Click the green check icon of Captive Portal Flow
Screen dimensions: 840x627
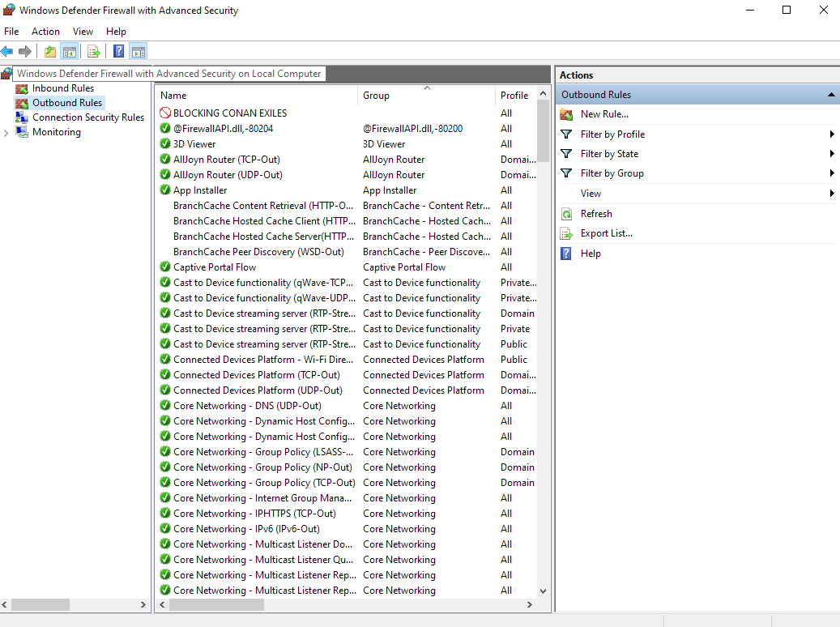click(165, 267)
